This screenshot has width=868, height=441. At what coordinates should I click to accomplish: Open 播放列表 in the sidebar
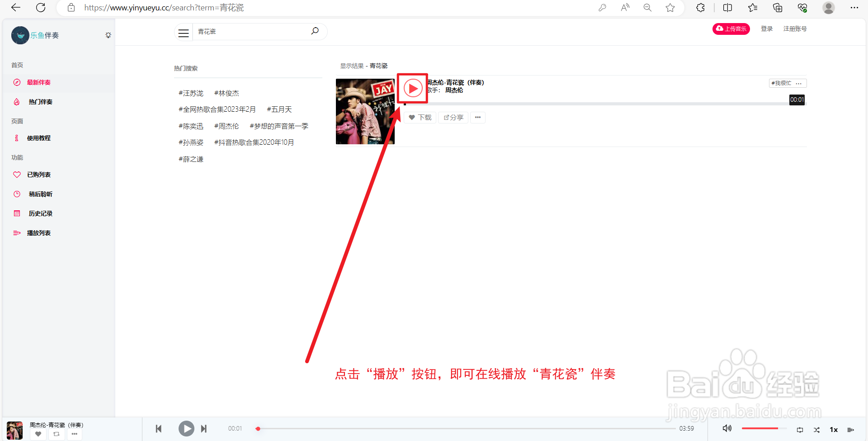(x=39, y=233)
